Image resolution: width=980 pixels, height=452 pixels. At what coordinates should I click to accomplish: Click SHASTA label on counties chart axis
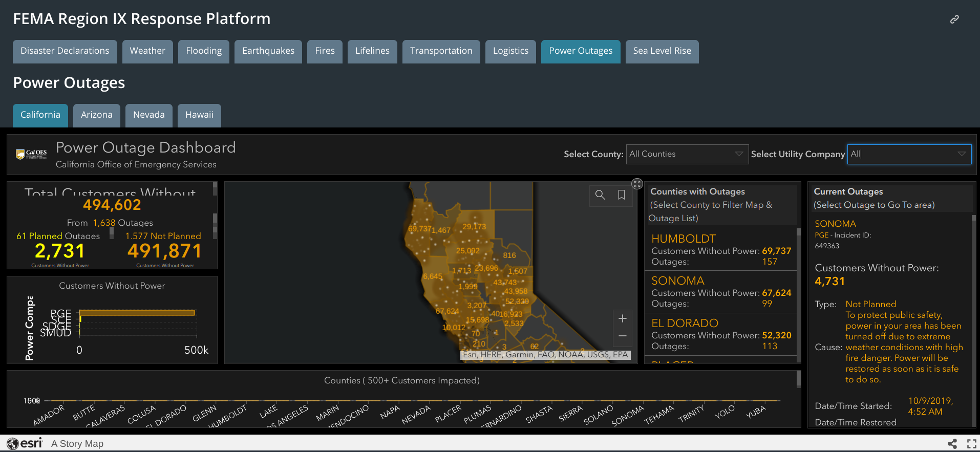[539, 414]
